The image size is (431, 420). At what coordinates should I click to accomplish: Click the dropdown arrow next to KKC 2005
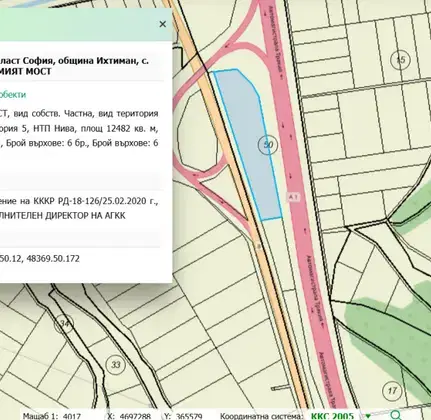tap(368, 416)
